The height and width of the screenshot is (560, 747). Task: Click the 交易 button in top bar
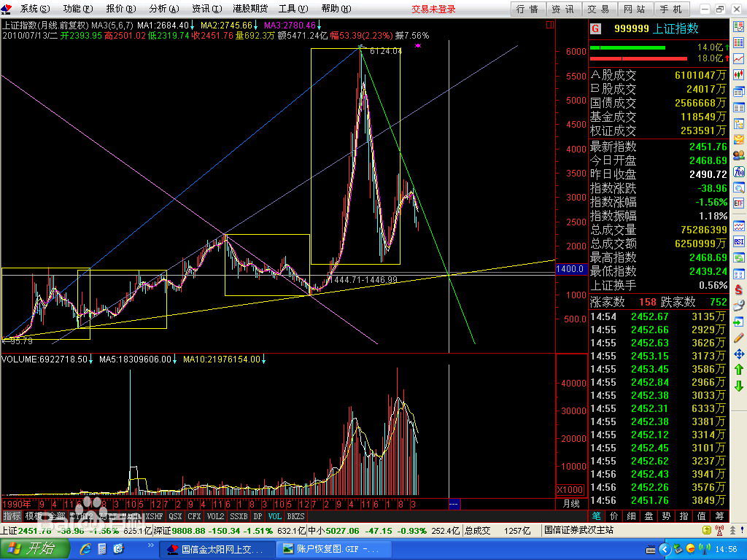(x=599, y=9)
